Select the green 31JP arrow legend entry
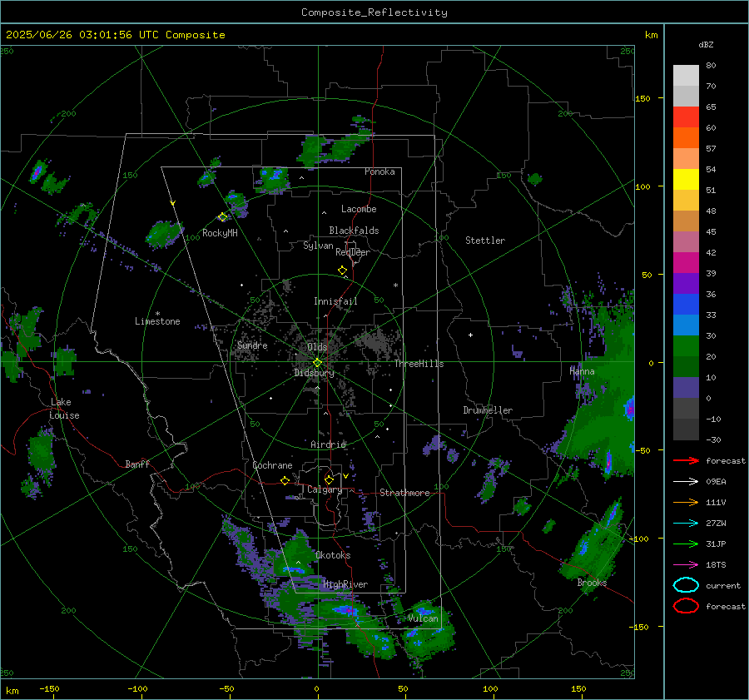Image resolution: width=749 pixels, height=700 pixels. pos(686,544)
